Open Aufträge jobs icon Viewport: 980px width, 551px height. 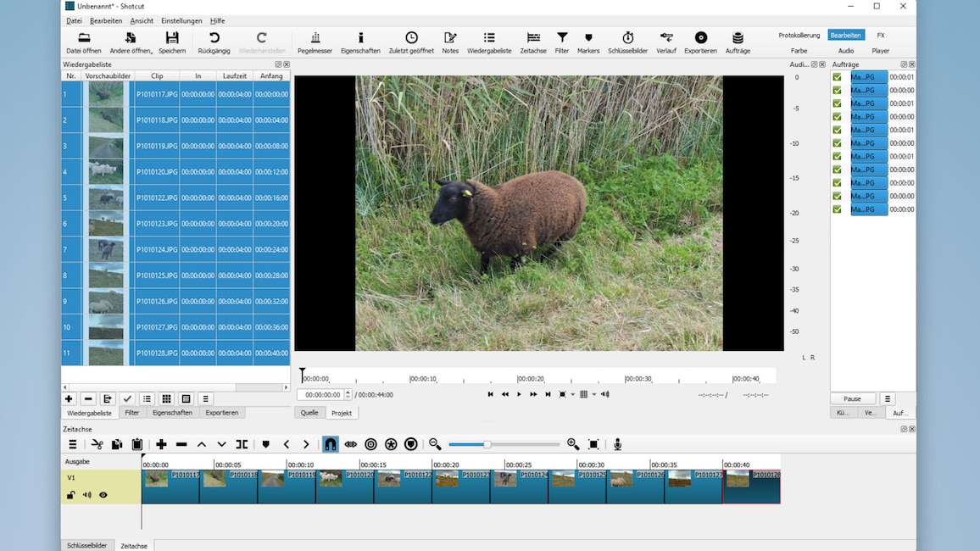coord(738,42)
